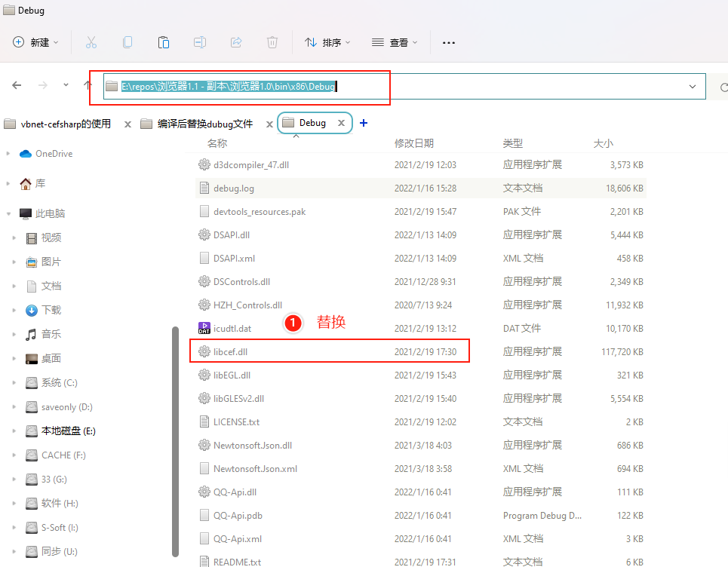Select 系统 (C:) drive
Viewport: 728px width, 567px height.
[x=51, y=383]
